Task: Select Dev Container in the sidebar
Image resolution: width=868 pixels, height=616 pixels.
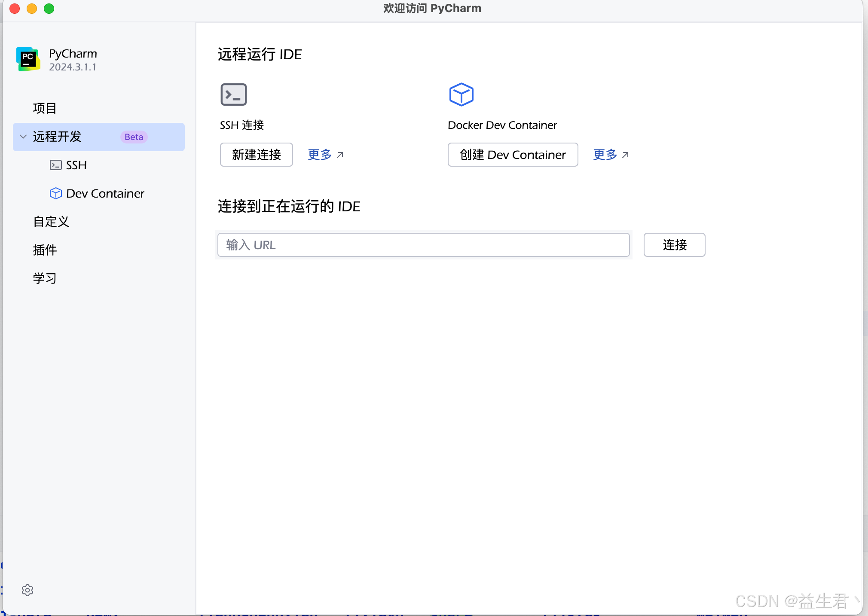Action: [105, 193]
